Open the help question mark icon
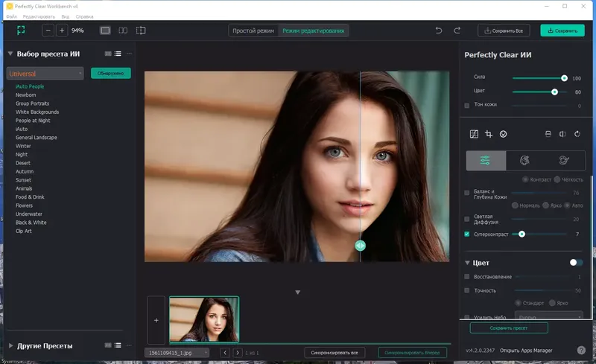This screenshot has width=596, height=364. pos(581,350)
